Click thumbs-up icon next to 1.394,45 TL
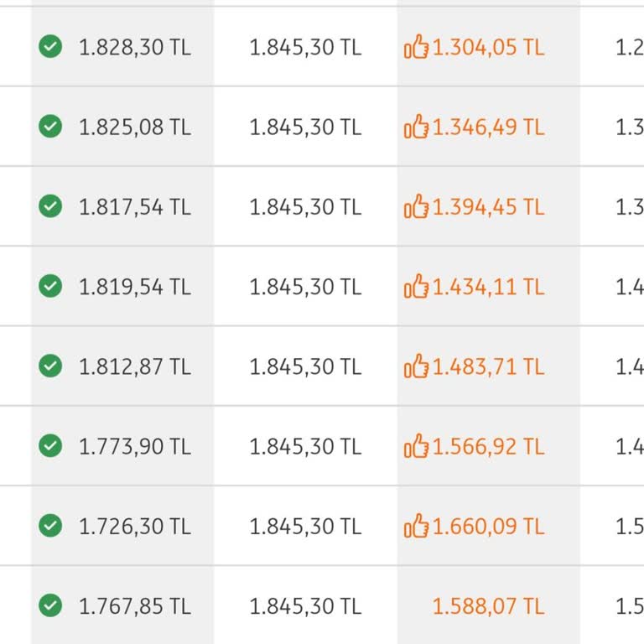 click(416, 207)
